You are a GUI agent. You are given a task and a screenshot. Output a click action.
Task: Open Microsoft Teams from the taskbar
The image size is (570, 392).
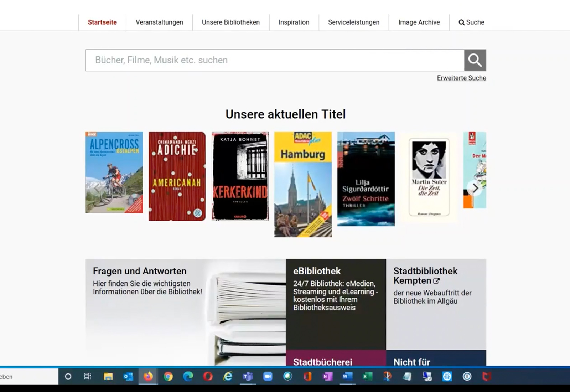coord(248,376)
